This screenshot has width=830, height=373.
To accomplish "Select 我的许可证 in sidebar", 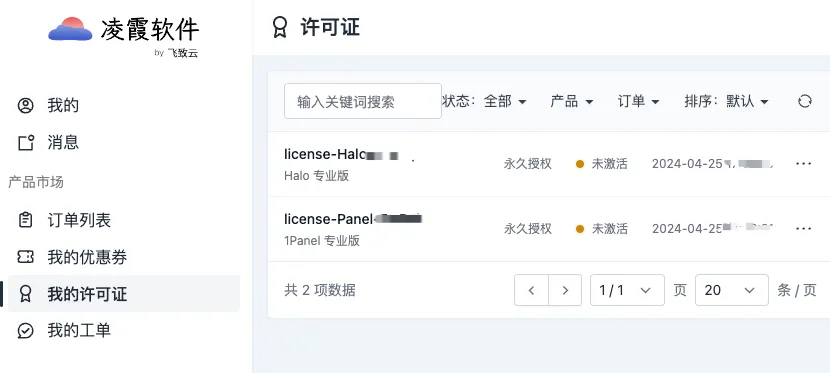I will tap(124, 294).
